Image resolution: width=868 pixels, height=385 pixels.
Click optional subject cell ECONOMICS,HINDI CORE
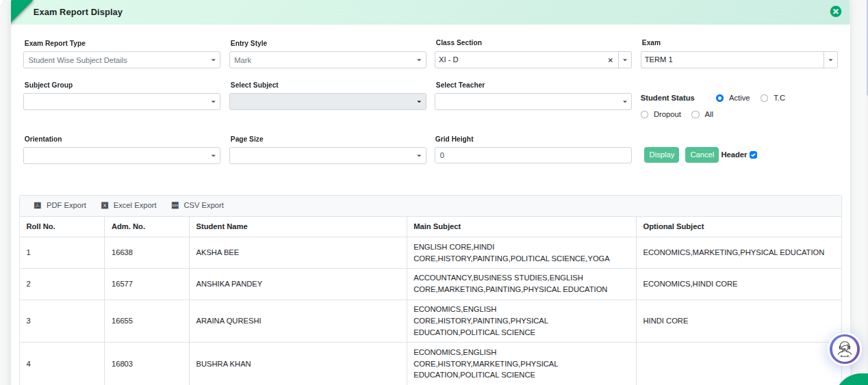click(739, 284)
